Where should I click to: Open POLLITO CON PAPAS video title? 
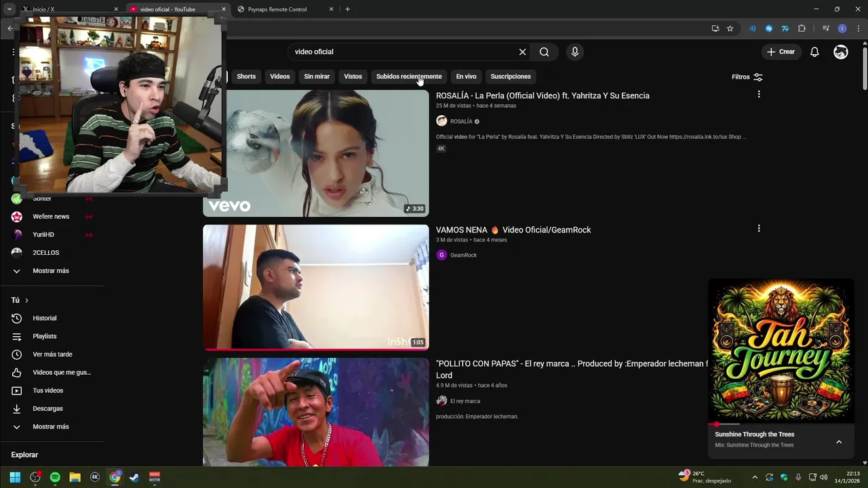[571, 369]
